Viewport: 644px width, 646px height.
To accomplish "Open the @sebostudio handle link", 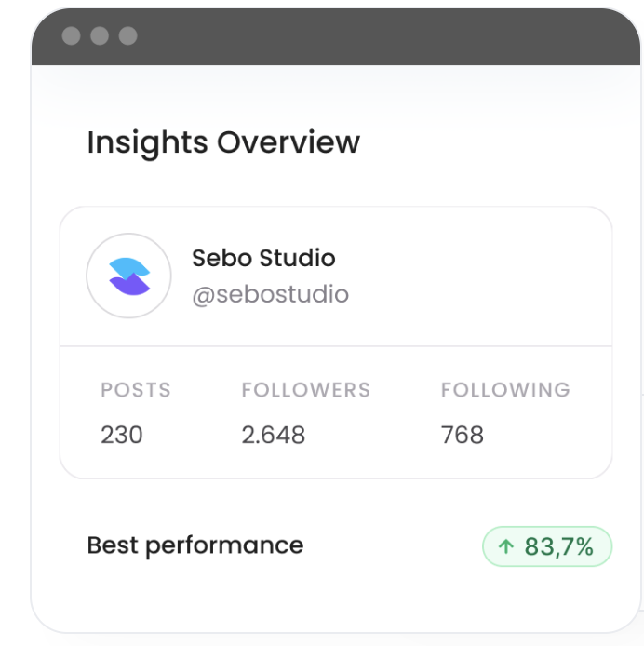I will click(270, 295).
